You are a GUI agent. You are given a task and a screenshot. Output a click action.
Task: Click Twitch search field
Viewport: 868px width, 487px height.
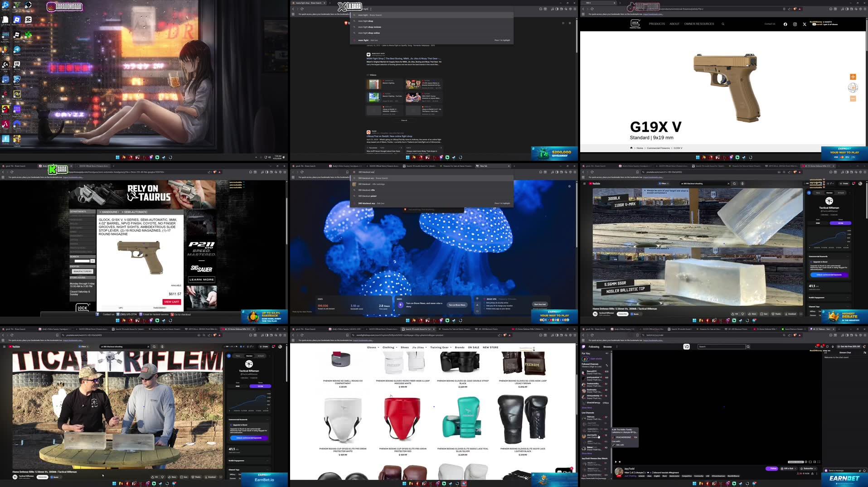(722, 347)
